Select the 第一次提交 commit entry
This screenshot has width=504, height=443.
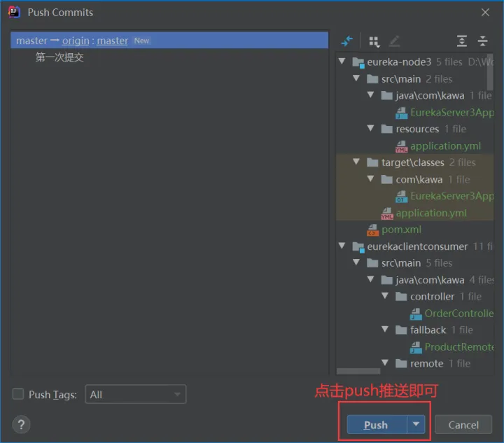pyautogui.click(x=59, y=57)
